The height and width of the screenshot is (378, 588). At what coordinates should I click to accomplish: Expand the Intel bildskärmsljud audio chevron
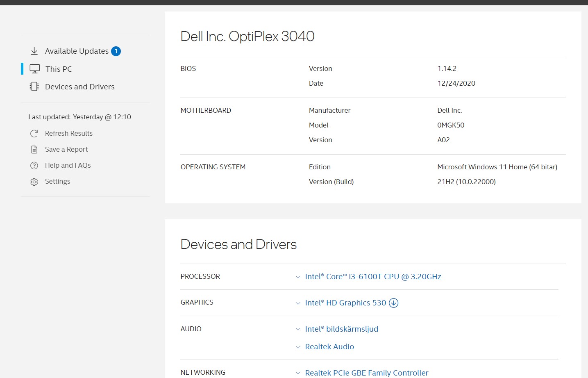click(298, 329)
